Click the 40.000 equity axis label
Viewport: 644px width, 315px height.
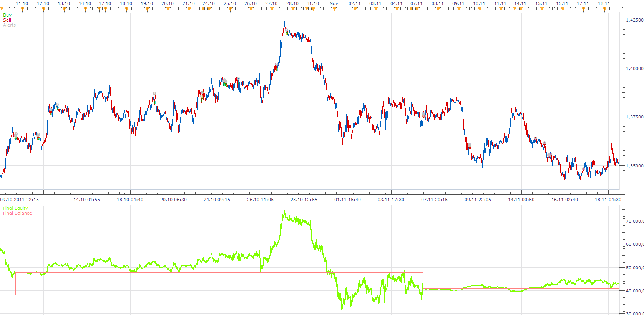click(635, 291)
